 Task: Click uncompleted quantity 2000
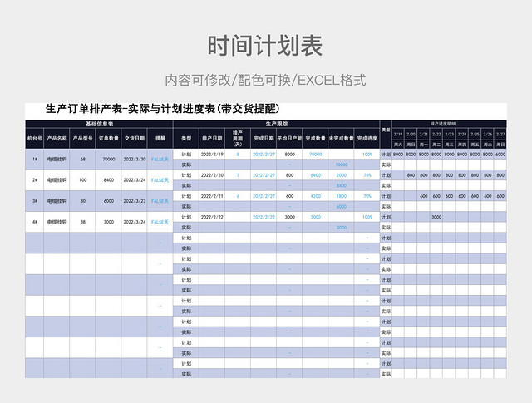click(x=342, y=175)
